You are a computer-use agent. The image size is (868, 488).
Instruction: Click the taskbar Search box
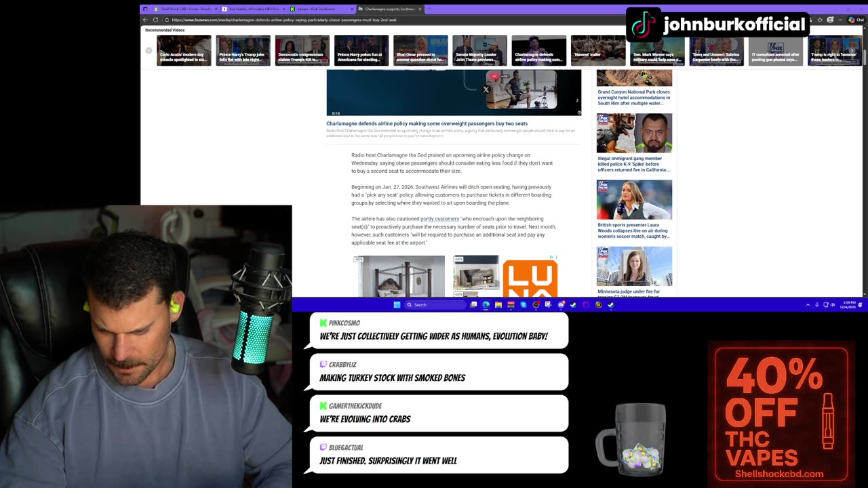pyautogui.click(x=436, y=305)
